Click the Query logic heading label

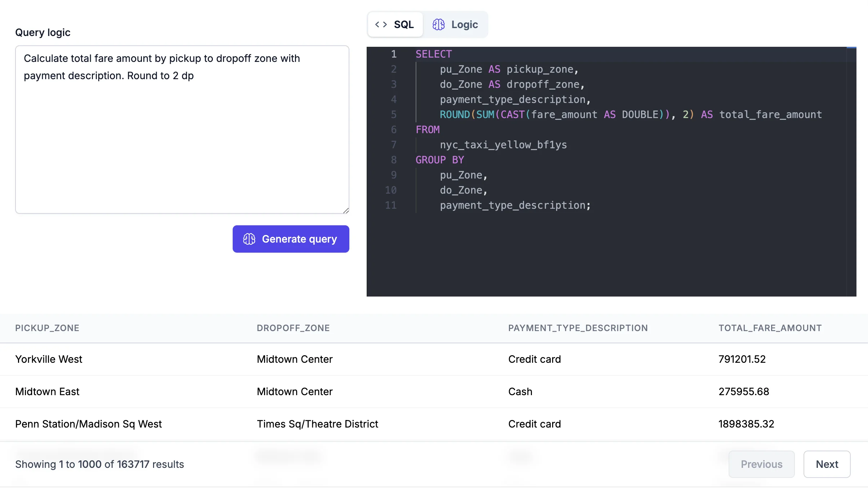pos(43,32)
